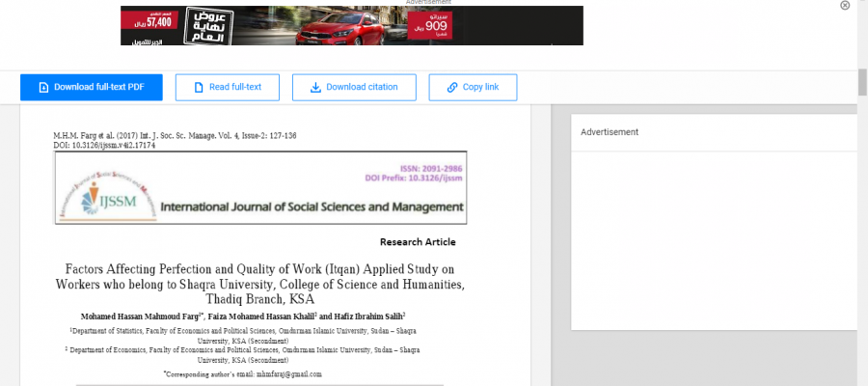This screenshot has width=868, height=386.
Task: Click 'International Journal of Social Sciences and Management' heading
Action: point(312,207)
